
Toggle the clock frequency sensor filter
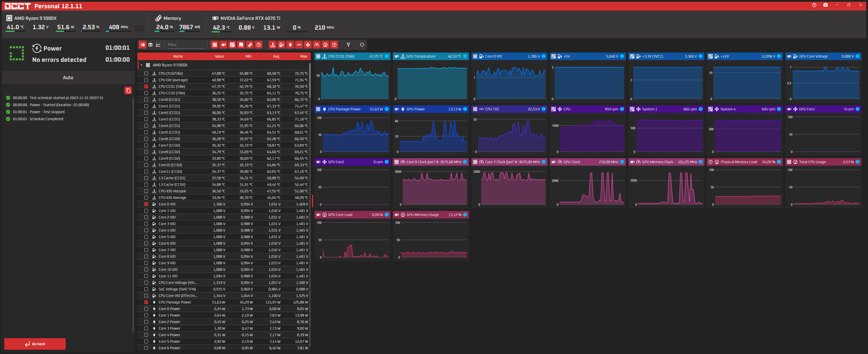click(x=316, y=45)
